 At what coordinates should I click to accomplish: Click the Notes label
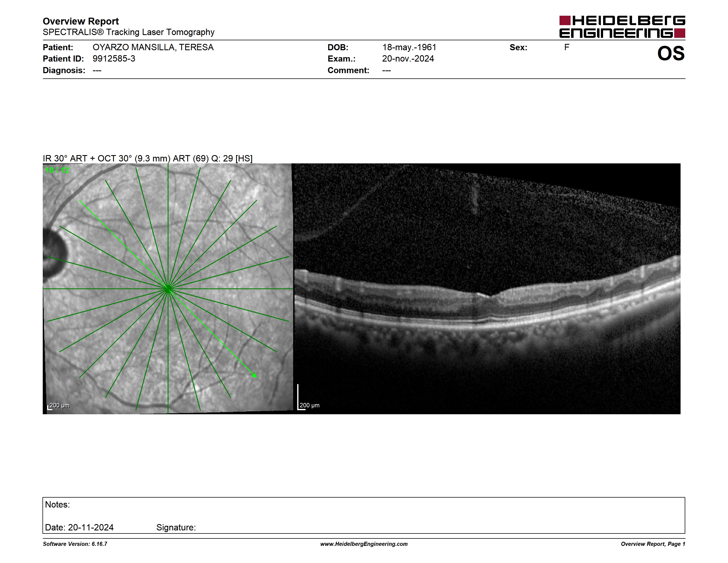tap(57, 505)
